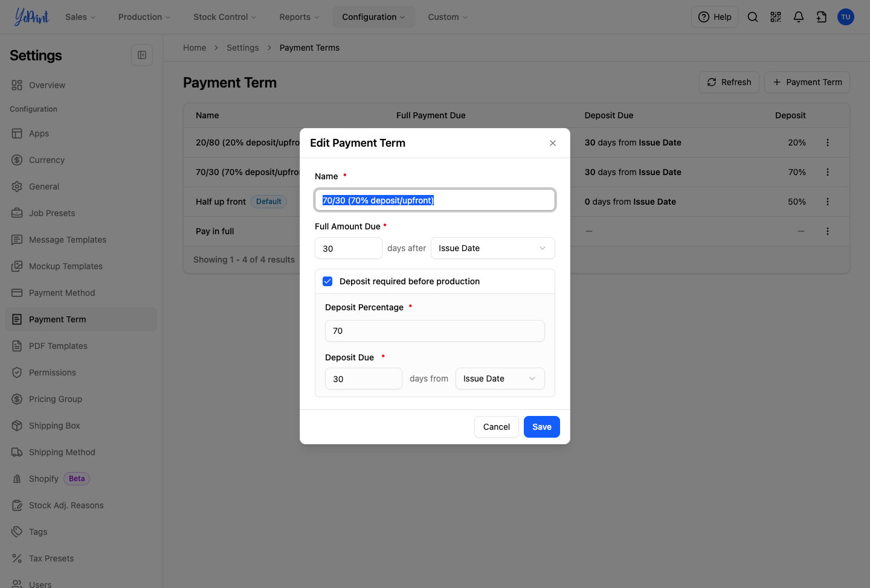Collapse the Settings sidebar panel
The image size is (870, 588).
[142, 55]
